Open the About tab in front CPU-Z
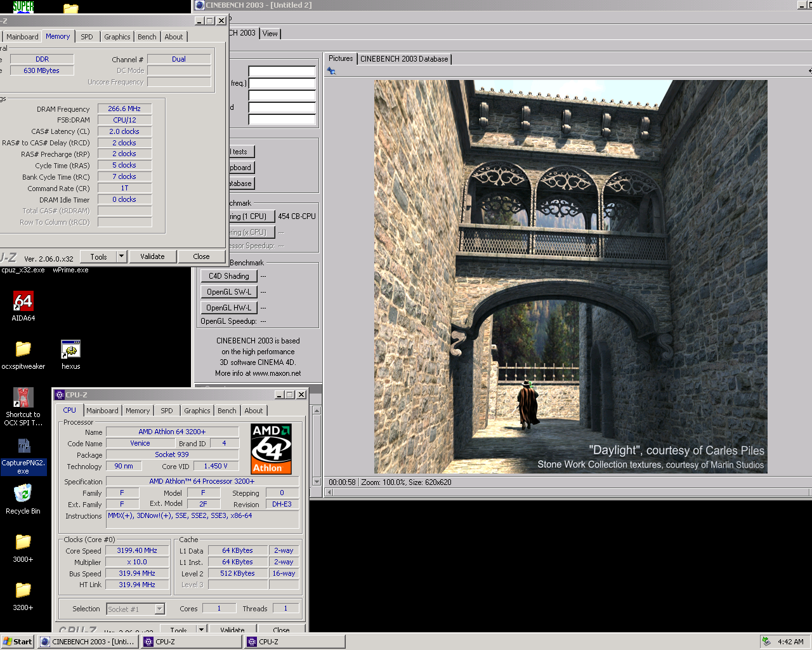 254,411
